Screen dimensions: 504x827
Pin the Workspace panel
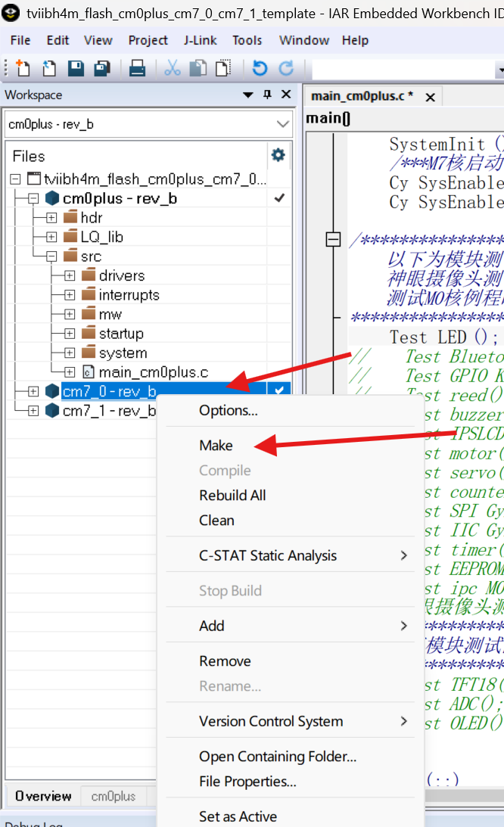[268, 95]
